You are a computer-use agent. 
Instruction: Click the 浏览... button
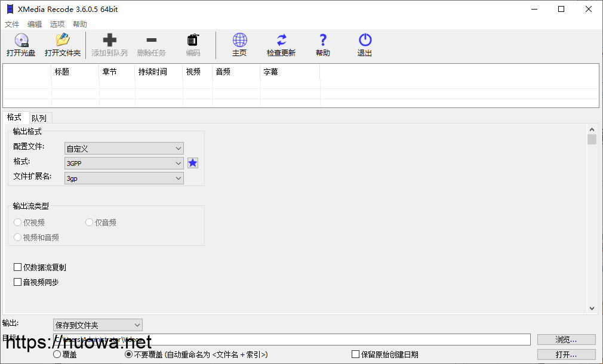click(566, 340)
